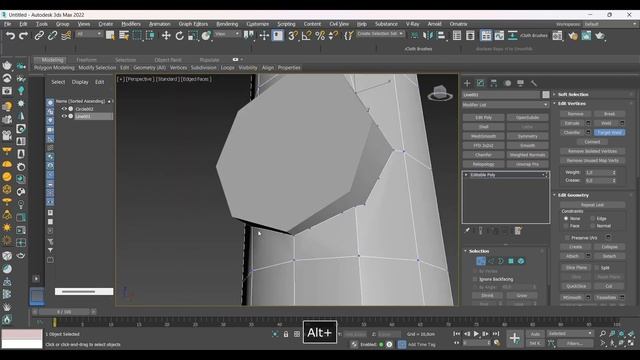Open the Render Setup teapot icon
Image resolution: width=640 pixels, height=360 pixels.
click(x=573, y=36)
